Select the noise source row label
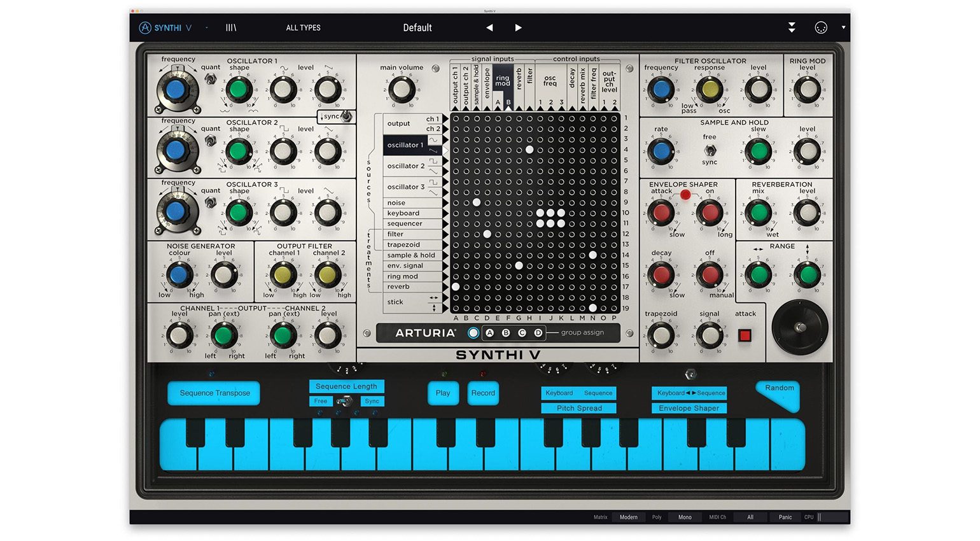980x541 pixels. 413,203
